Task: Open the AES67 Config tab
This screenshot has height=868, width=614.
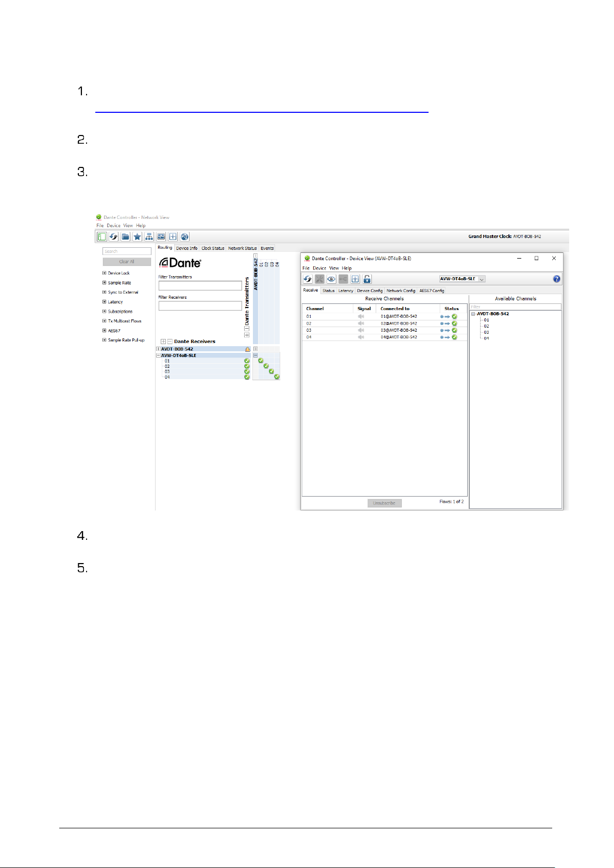Action: 432,291
